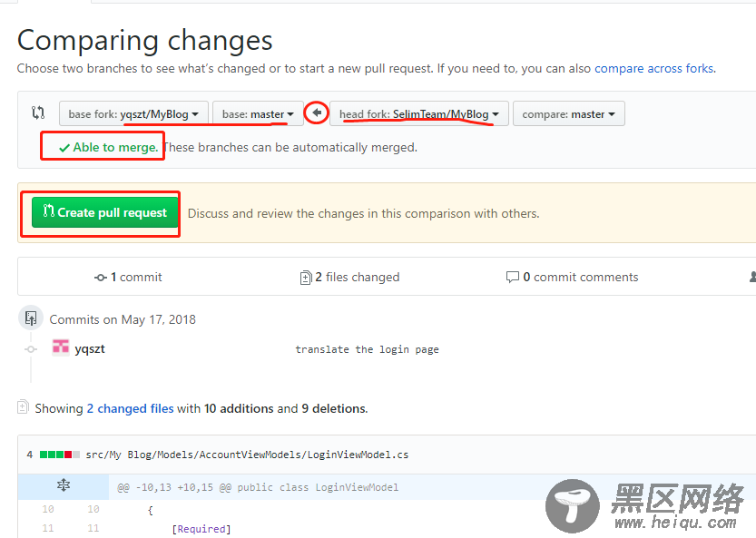Click the comment bubble icon
This screenshot has width=756, height=538.
click(x=512, y=278)
